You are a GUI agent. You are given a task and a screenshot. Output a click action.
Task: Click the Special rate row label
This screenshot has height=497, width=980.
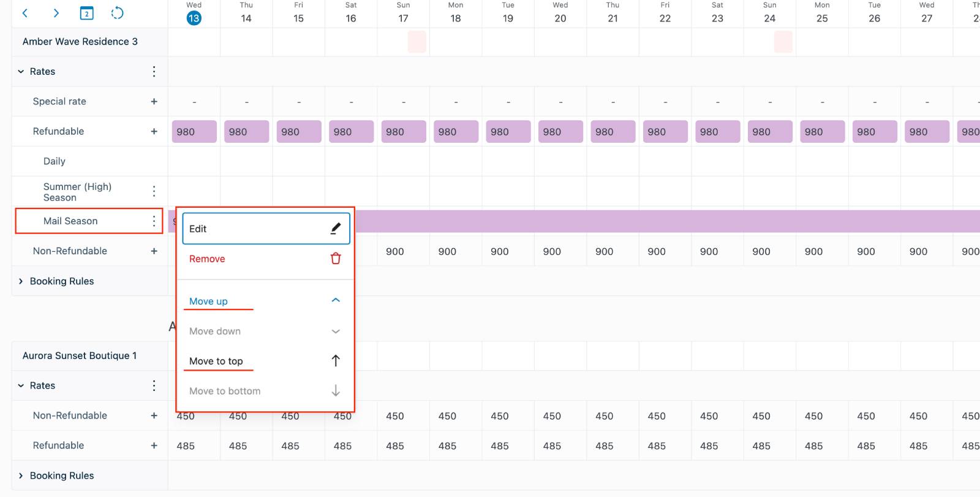[59, 102]
